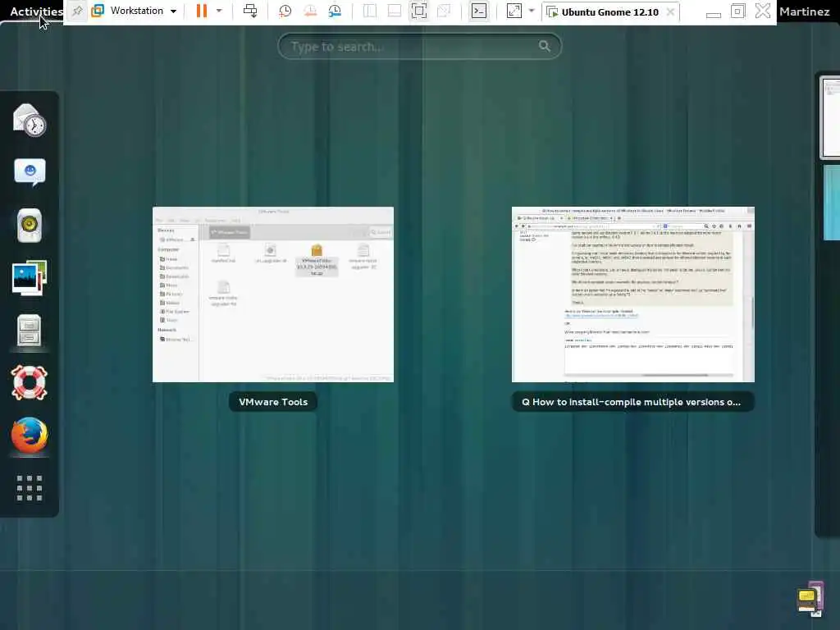Open the console view icon
The image size is (840, 630).
point(479,11)
